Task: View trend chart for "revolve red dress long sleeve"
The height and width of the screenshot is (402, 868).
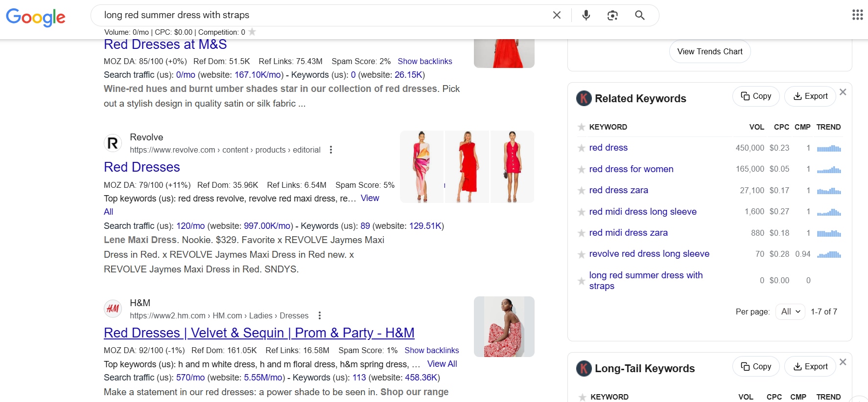Action: coord(829,254)
